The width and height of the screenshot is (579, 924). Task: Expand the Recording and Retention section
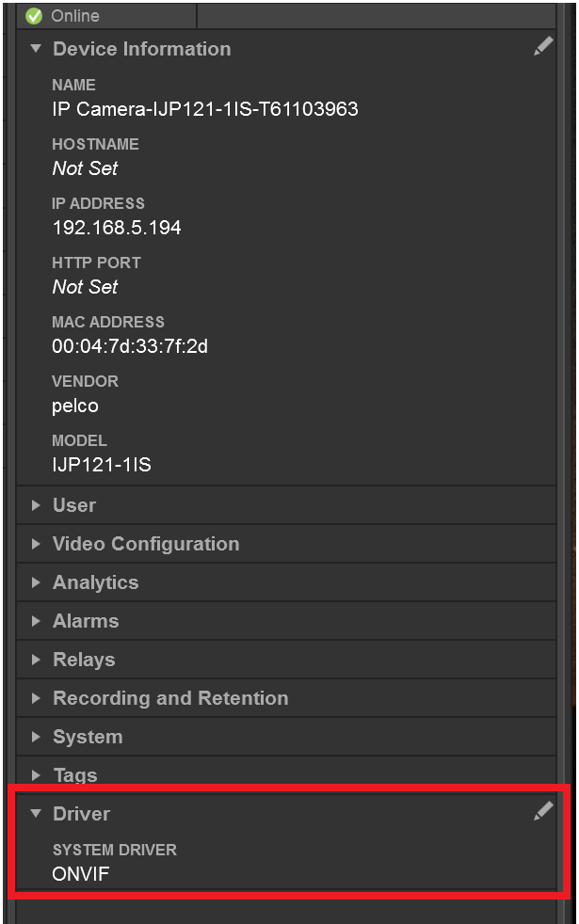coord(35,698)
